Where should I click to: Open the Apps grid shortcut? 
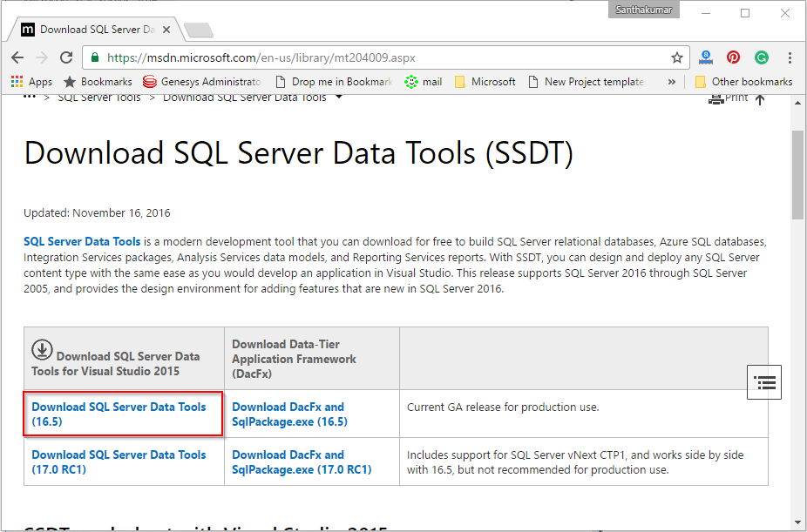point(31,82)
